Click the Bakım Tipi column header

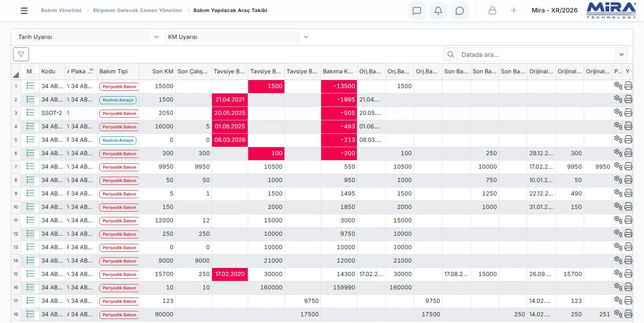(x=118, y=72)
